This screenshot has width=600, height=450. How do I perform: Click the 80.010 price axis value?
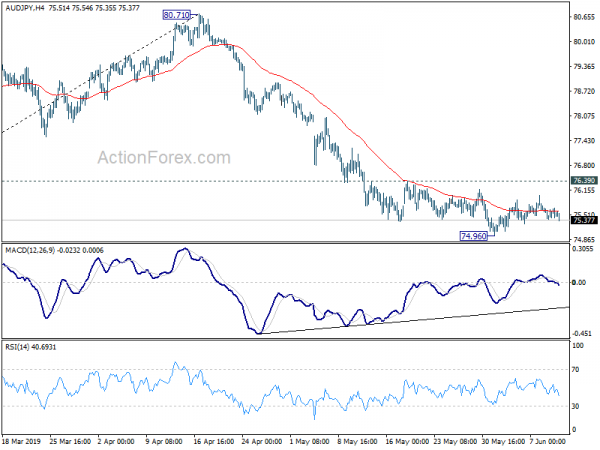point(584,42)
